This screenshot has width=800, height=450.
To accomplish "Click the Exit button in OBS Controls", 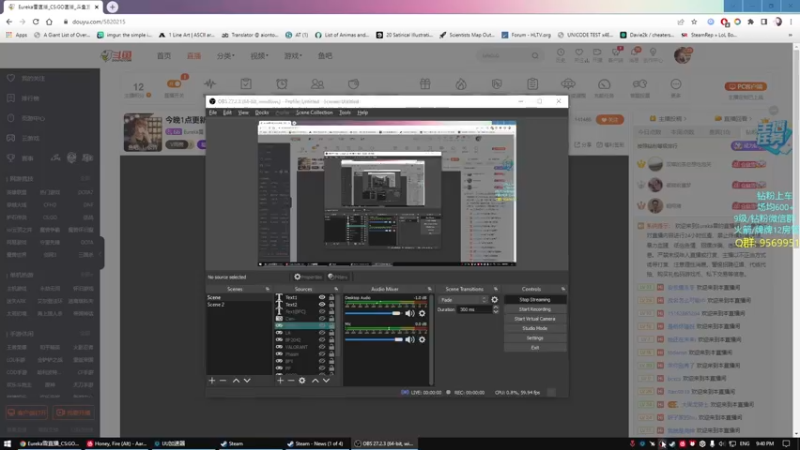I will (x=535, y=348).
